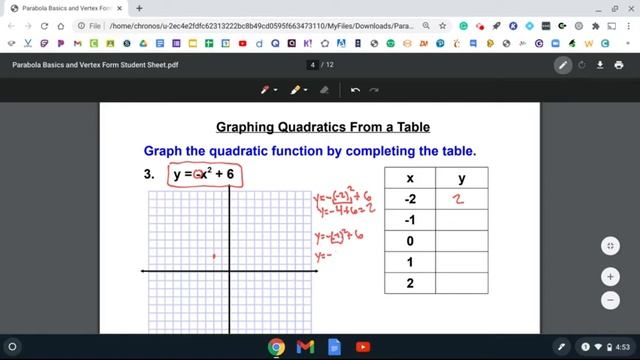Open YouTube from the shelf
The image size is (640, 360).
pos(363,347)
